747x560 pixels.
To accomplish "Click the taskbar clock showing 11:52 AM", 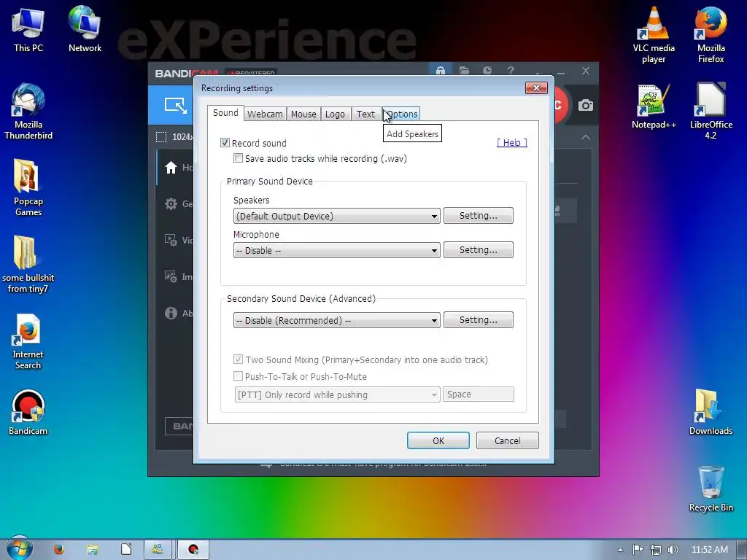I will 709,550.
